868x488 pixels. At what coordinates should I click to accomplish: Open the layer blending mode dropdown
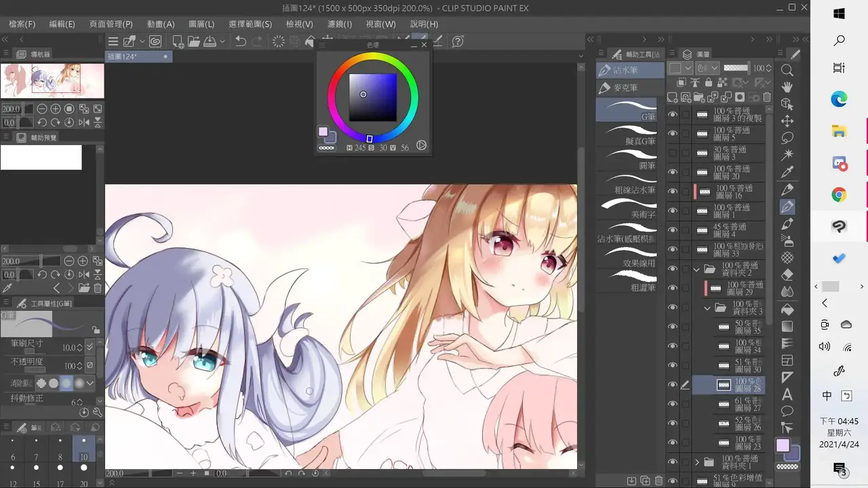pos(707,68)
